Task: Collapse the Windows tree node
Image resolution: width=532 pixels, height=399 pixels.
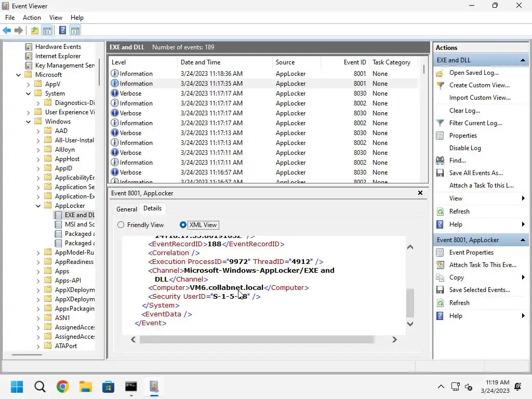Action: point(28,122)
